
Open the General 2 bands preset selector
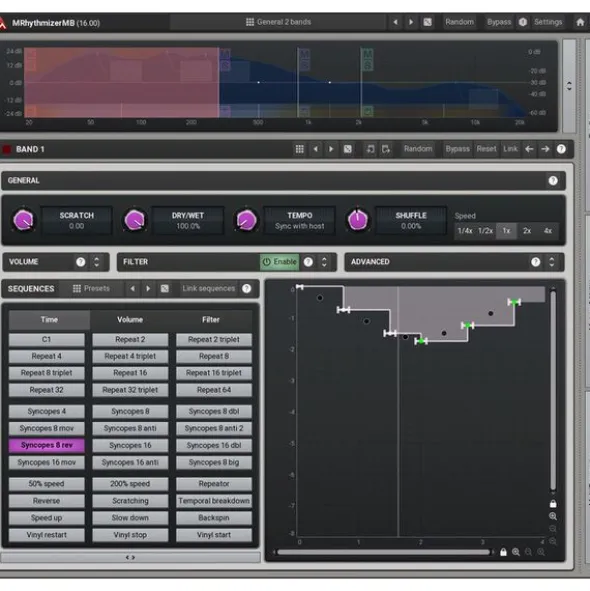click(x=279, y=22)
